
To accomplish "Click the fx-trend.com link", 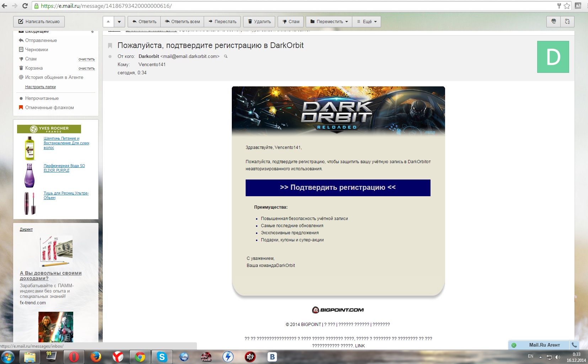I will pyautogui.click(x=33, y=303).
